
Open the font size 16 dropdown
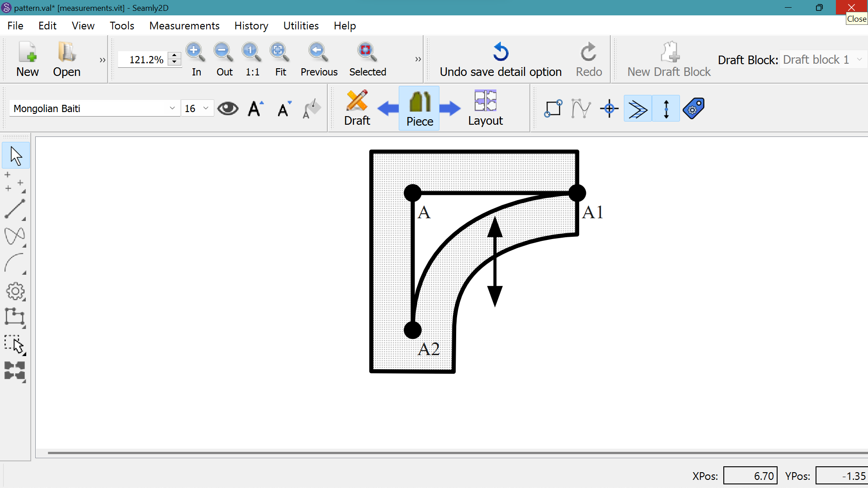206,108
